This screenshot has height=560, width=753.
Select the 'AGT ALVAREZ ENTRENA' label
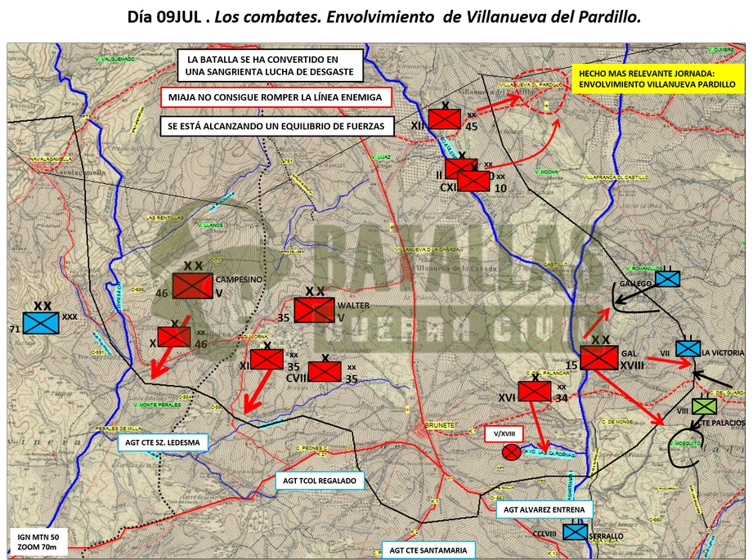[x=544, y=509]
